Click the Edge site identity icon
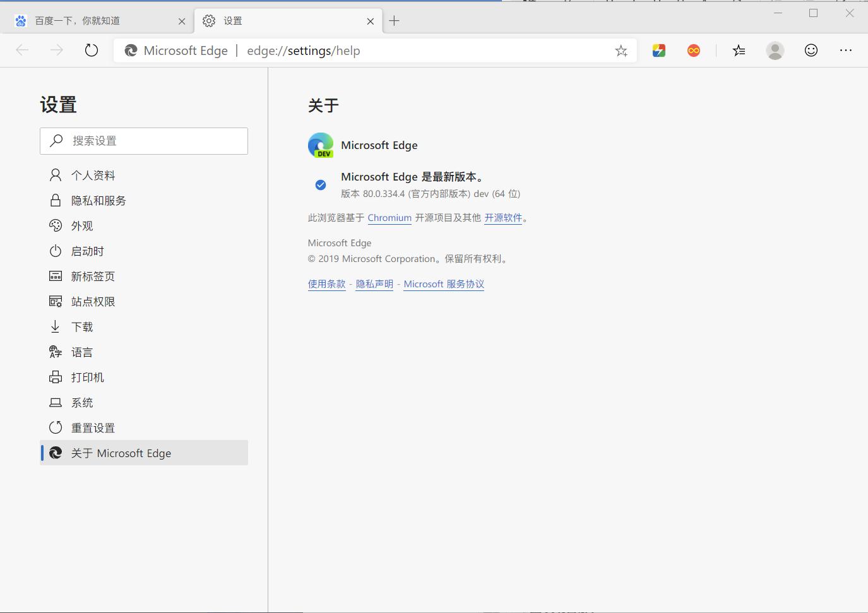 pyautogui.click(x=131, y=51)
